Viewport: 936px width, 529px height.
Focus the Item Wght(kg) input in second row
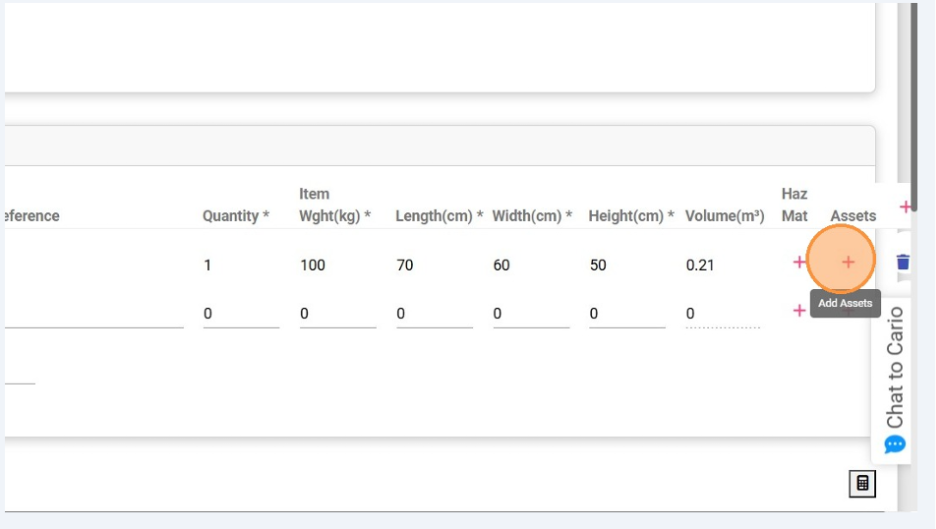pos(337,314)
